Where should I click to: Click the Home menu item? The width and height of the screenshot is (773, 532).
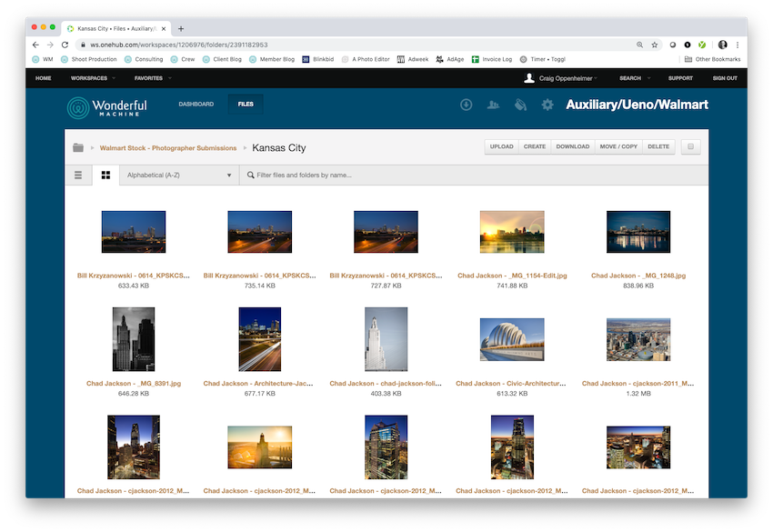coord(44,78)
